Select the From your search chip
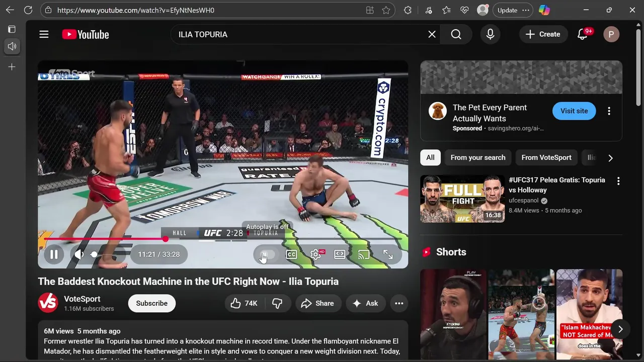 [x=478, y=157]
